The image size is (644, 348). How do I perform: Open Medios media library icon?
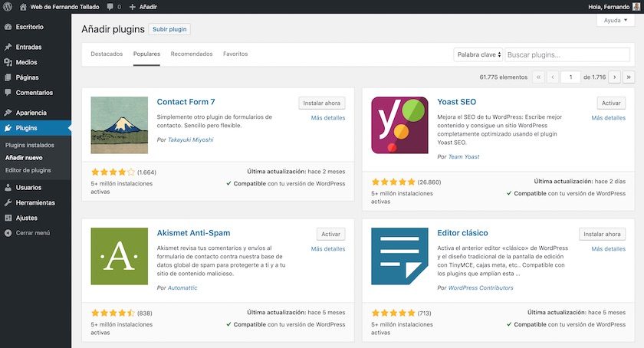(x=8, y=62)
